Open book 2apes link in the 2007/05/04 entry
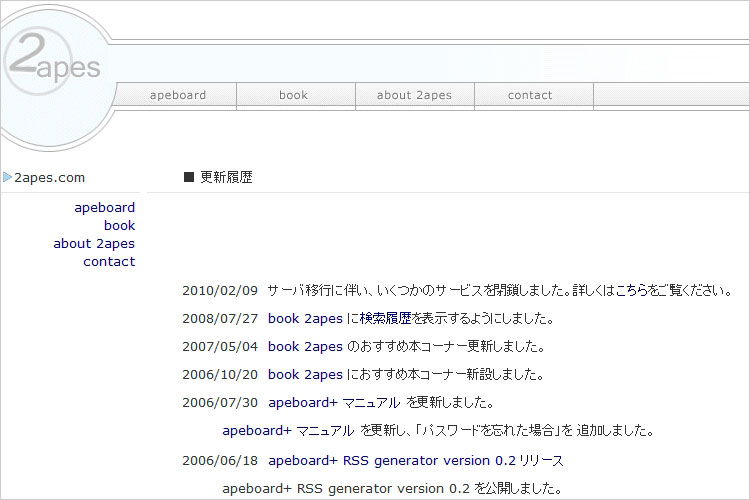750x500 pixels. click(x=305, y=347)
